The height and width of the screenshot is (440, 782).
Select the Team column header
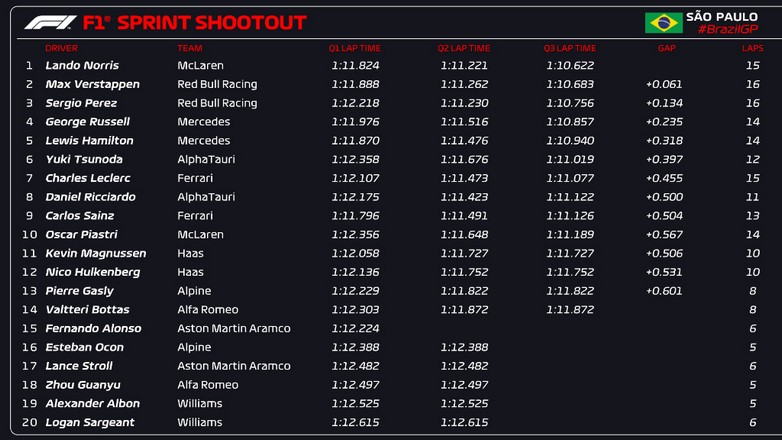(x=189, y=48)
